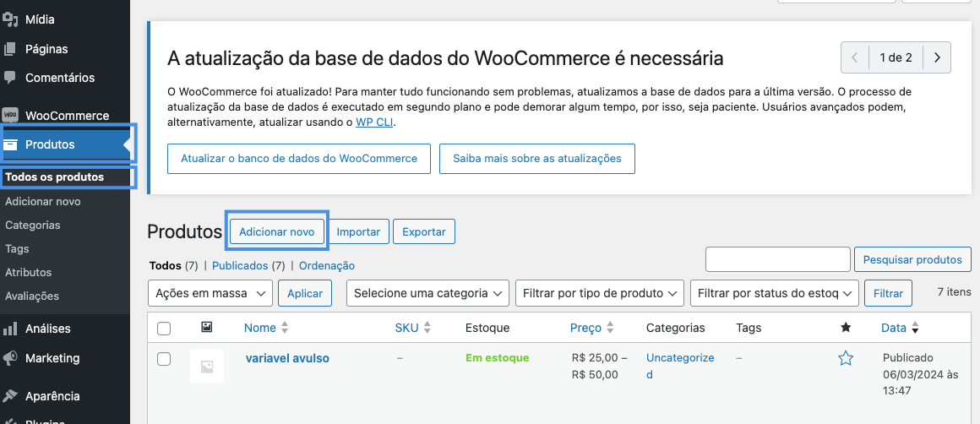Click the product search input field

[x=777, y=259]
